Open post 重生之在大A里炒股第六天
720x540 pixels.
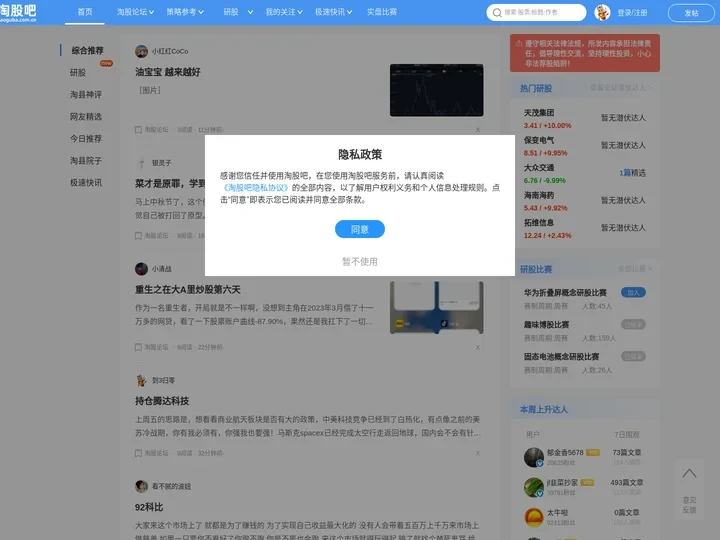click(187, 290)
